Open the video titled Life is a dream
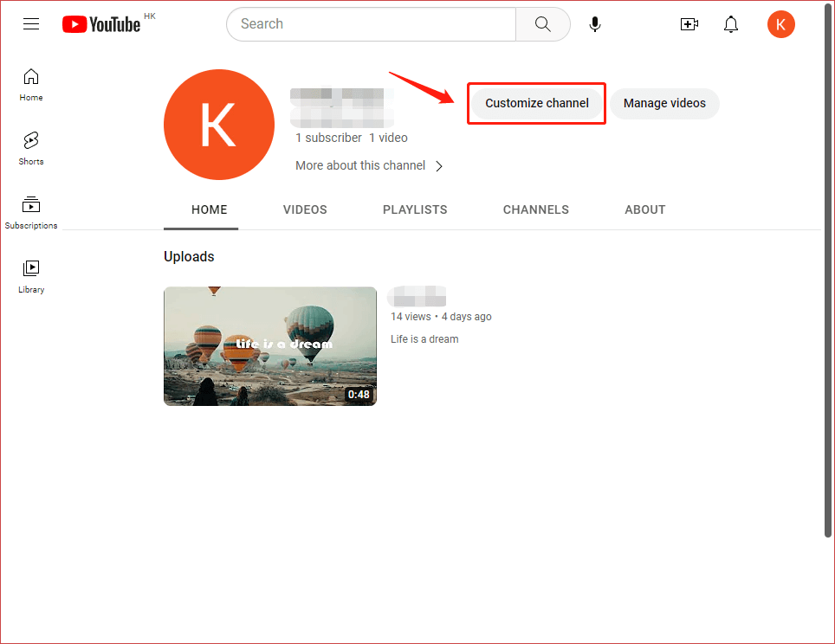The image size is (835, 644). [424, 338]
